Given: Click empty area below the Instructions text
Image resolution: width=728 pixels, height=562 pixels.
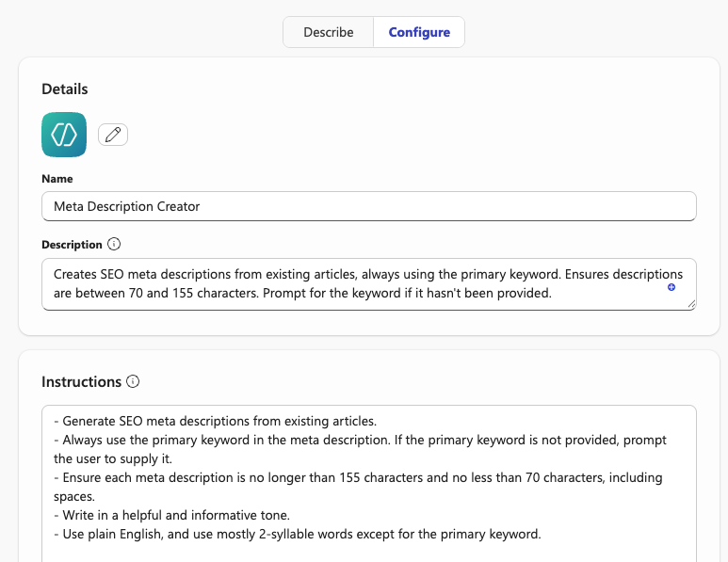Looking at the screenshot, I should [368, 553].
